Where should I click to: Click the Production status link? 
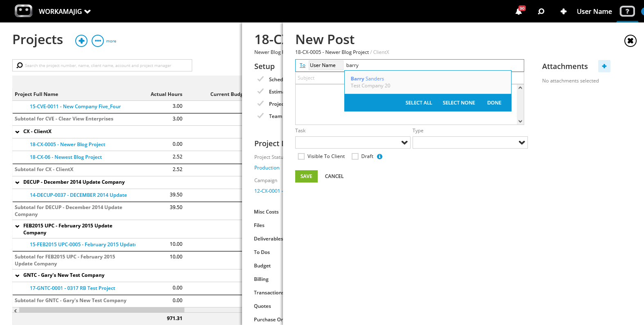tap(267, 168)
